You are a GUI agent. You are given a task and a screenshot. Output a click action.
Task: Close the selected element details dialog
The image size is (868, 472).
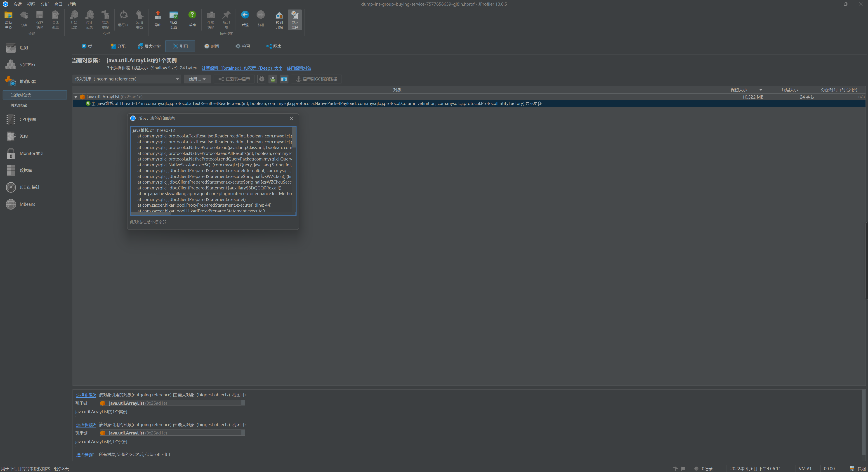291,118
